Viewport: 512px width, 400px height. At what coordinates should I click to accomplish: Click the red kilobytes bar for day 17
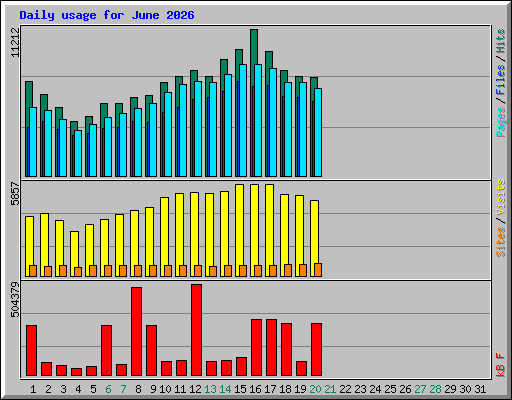point(271,348)
